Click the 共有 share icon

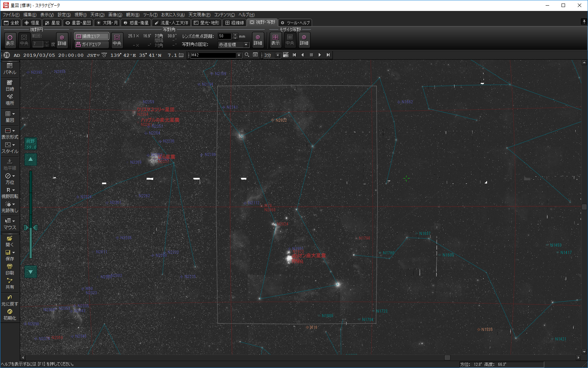point(10,284)
